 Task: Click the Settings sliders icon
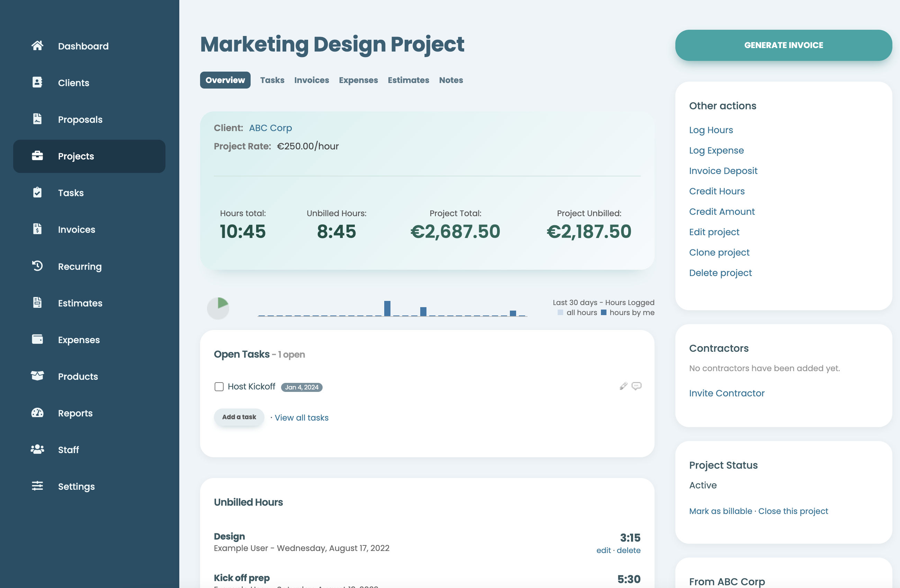[x=37, y=486]
